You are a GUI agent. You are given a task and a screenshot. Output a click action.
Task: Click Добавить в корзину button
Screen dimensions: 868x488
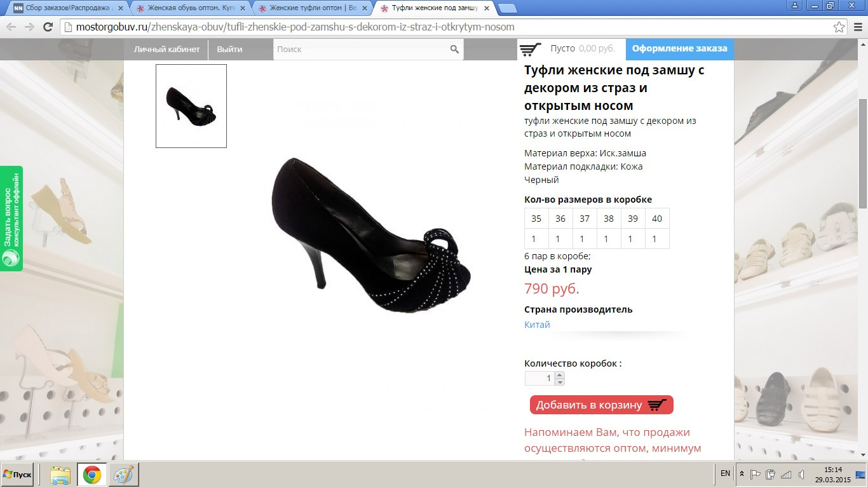tap(601, 405)
